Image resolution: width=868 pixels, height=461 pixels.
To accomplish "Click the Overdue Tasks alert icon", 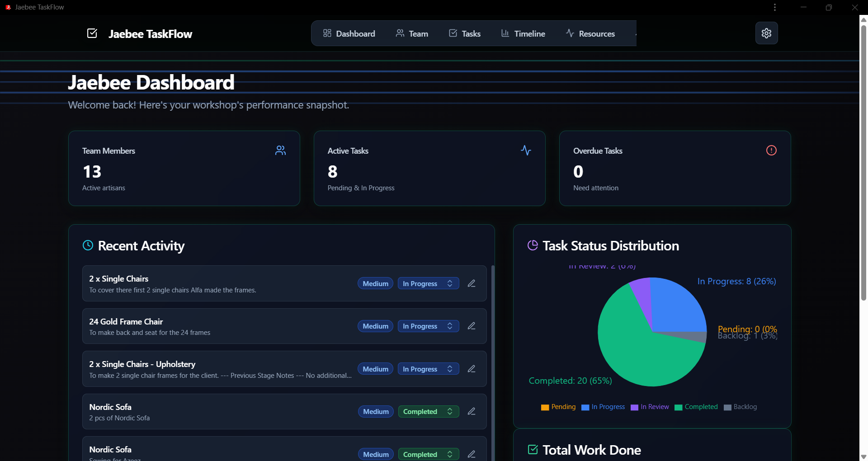I will 771,151.
